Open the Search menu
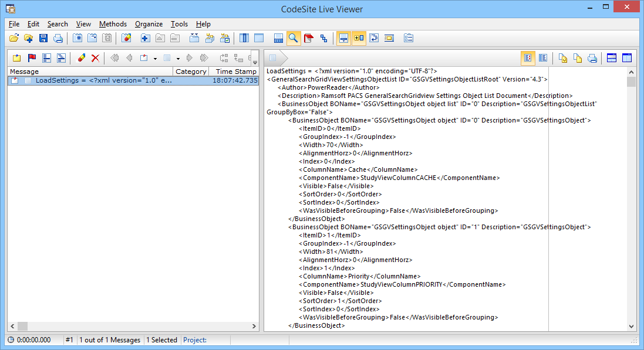 coord(58,24)
